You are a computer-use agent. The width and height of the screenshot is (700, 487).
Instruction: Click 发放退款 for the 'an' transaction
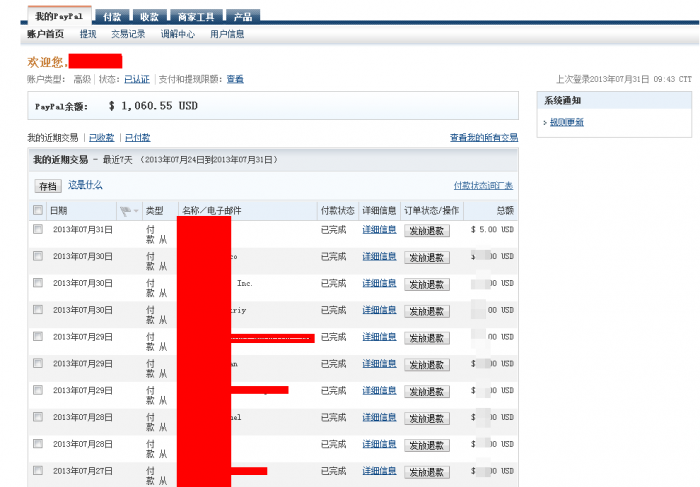pyautogui.click(x=427, y=365)
